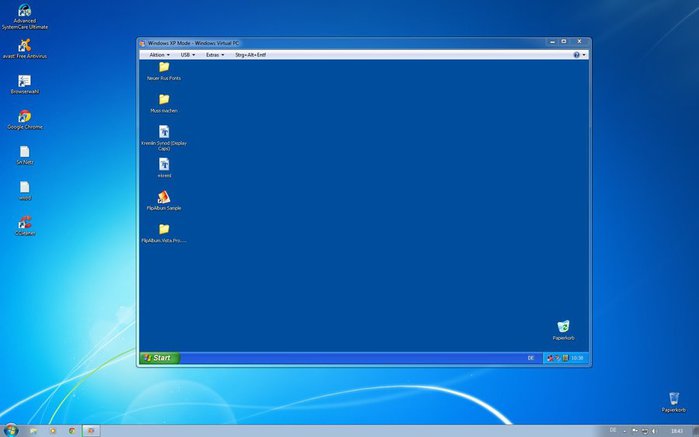699x437 pixels.
Task: Select the Papierkorb inside the XP window
Action: 563,330
